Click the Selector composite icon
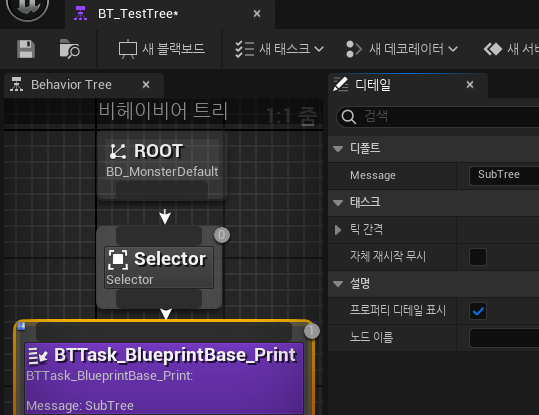Viewport: 539px width, 415px height. [118, 260]
